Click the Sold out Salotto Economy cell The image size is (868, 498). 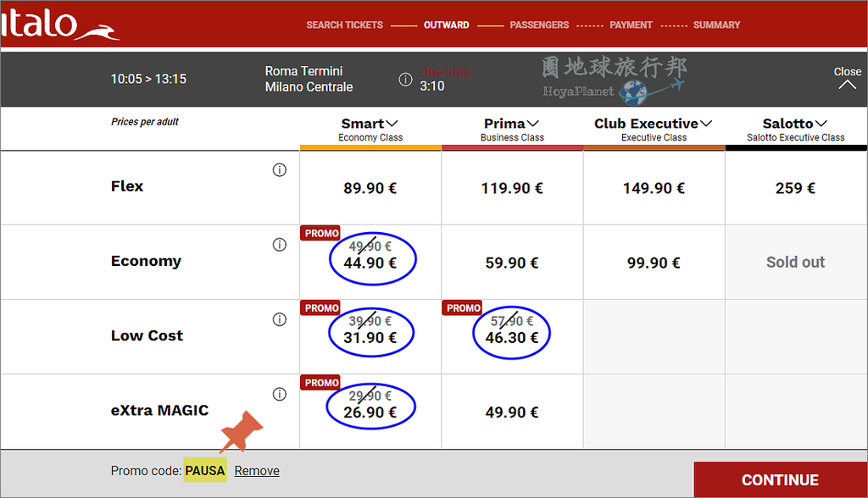click(x=795, y=263)
